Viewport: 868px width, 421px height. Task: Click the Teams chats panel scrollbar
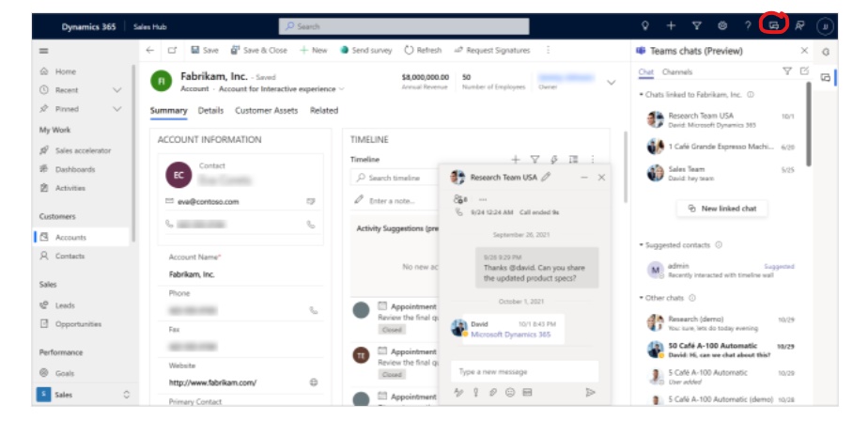pyautogui.click(x=808, y=123)
